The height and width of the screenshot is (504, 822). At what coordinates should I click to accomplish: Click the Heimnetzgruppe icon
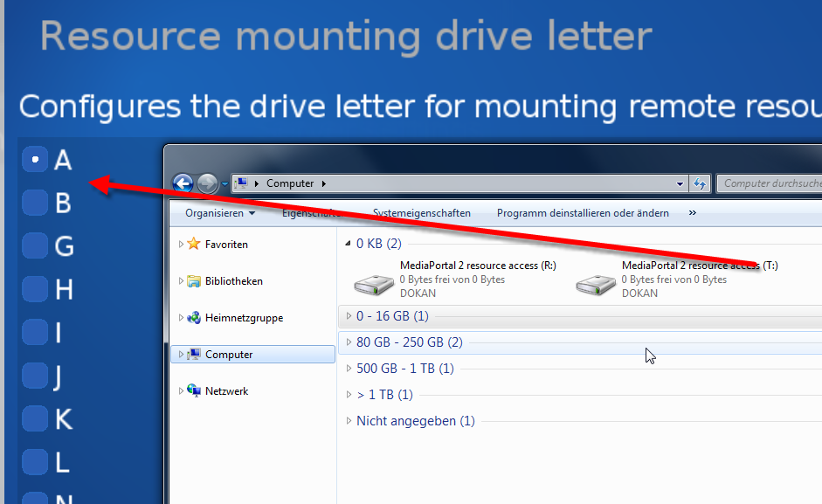click(x=194, y=318)
